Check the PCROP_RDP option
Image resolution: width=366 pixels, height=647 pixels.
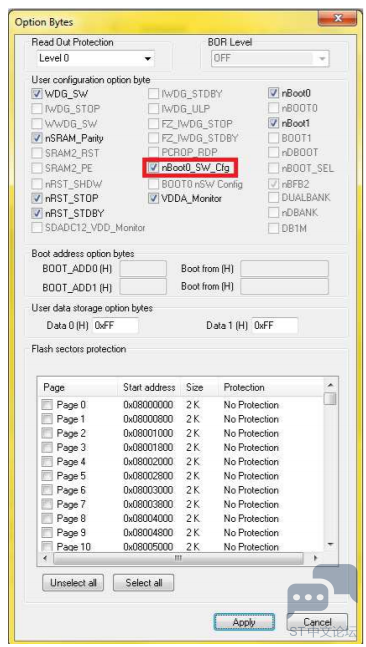(x=153, y=153)
